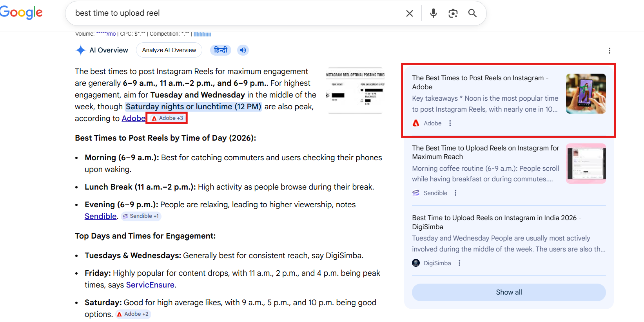
Task: Expand the Adobe +3 sources chip
Action: point(167,118)
